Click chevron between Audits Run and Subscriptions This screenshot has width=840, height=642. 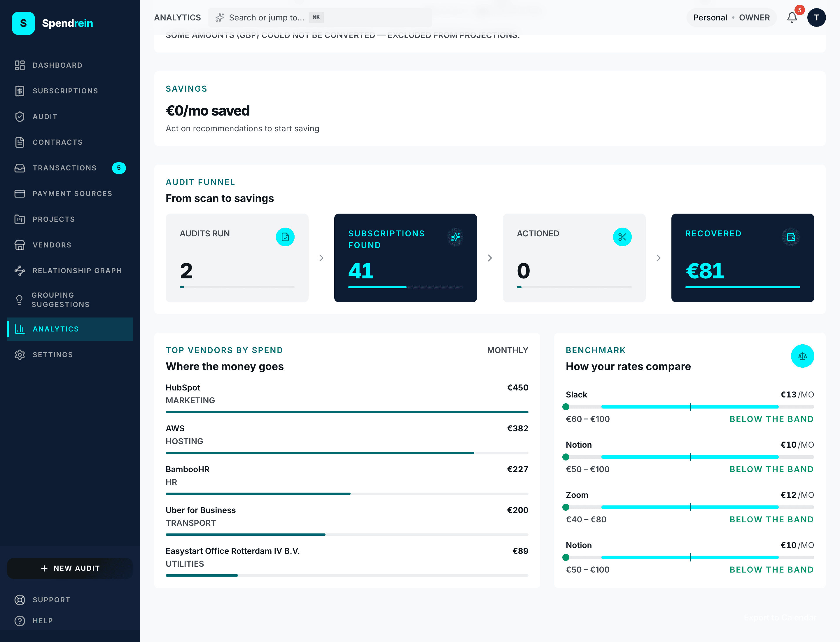point(321,258)
